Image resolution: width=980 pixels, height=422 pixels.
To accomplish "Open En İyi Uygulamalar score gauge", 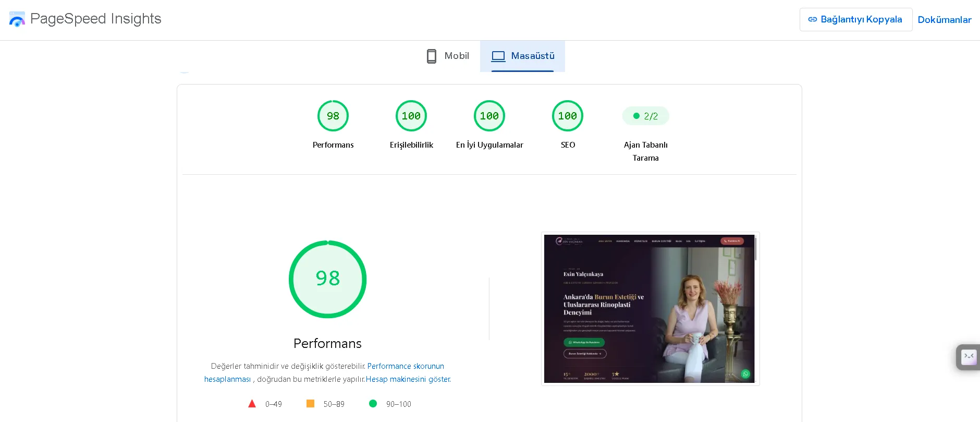I will pyautogui.click(x=489, y=116).
